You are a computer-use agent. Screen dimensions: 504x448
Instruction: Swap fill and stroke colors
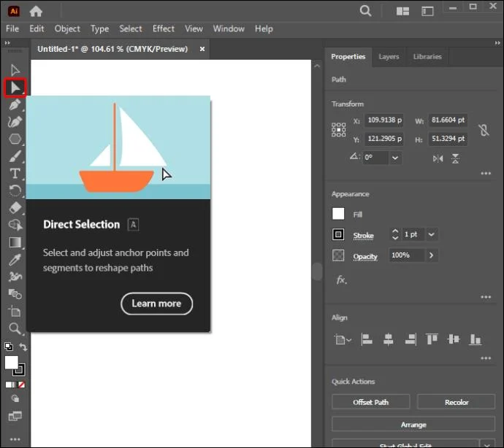coord(23,347)
